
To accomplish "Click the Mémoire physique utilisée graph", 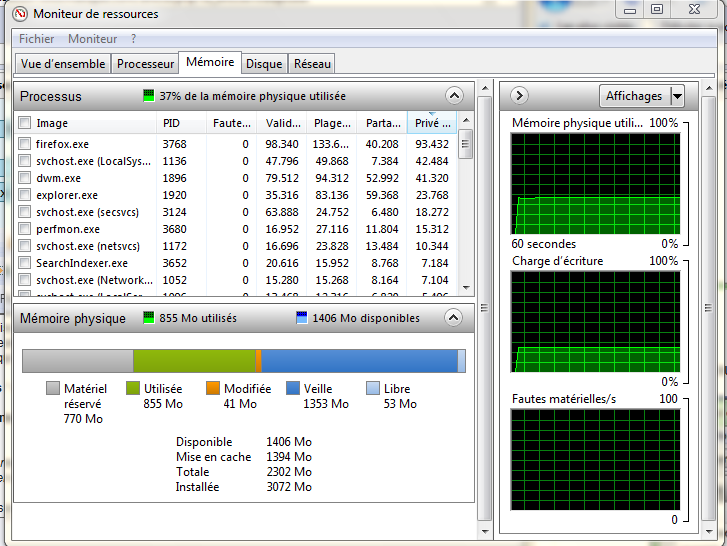I will coord(595,184).
